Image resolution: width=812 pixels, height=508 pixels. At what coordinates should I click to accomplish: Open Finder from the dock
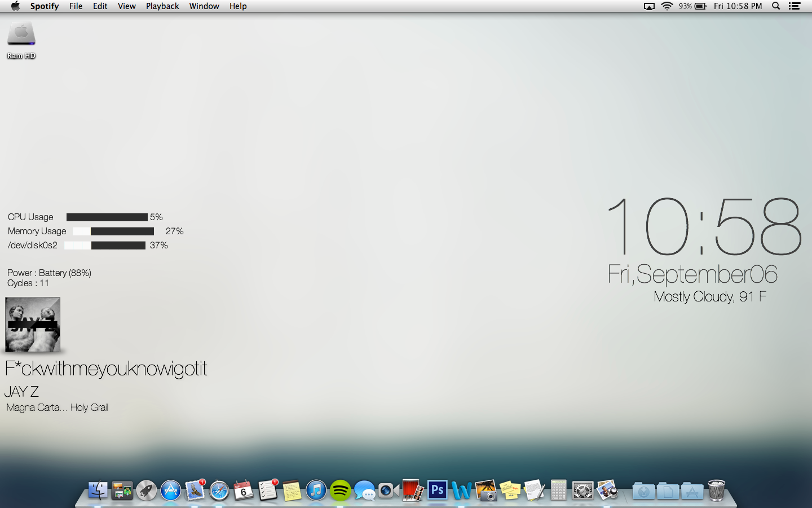click(98, 490)
